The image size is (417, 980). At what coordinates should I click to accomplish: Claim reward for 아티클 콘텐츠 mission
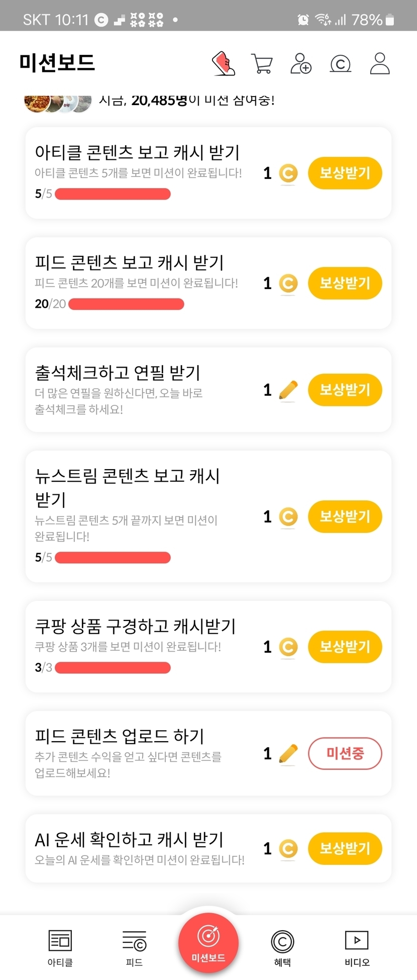pyautogui.click(x=345, y=173)
